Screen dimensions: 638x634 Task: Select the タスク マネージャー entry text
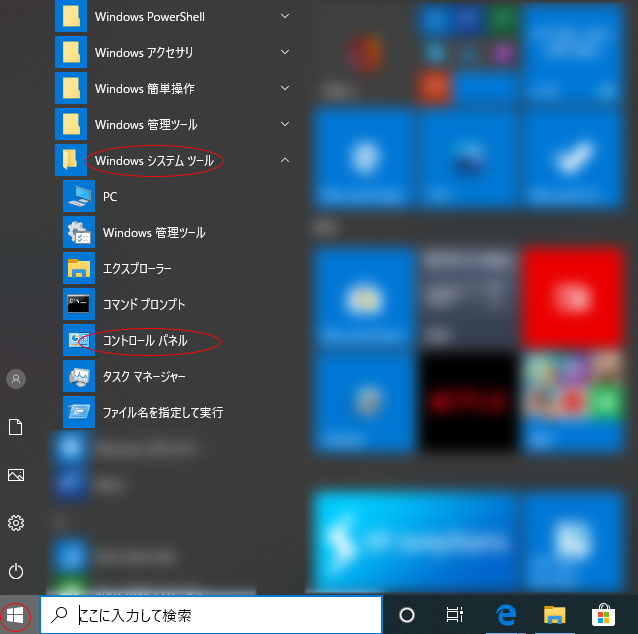(x=144, y=376)
